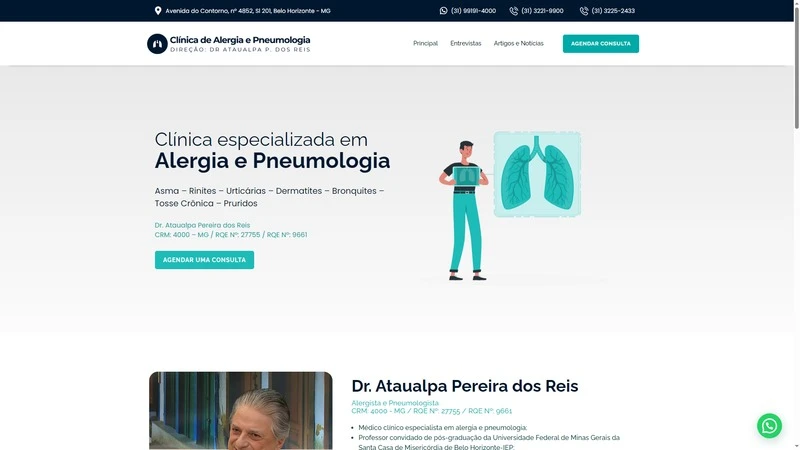Open Artigos e Notícias menu item
This screenshot has width=800, height=450.
(518, 43)
